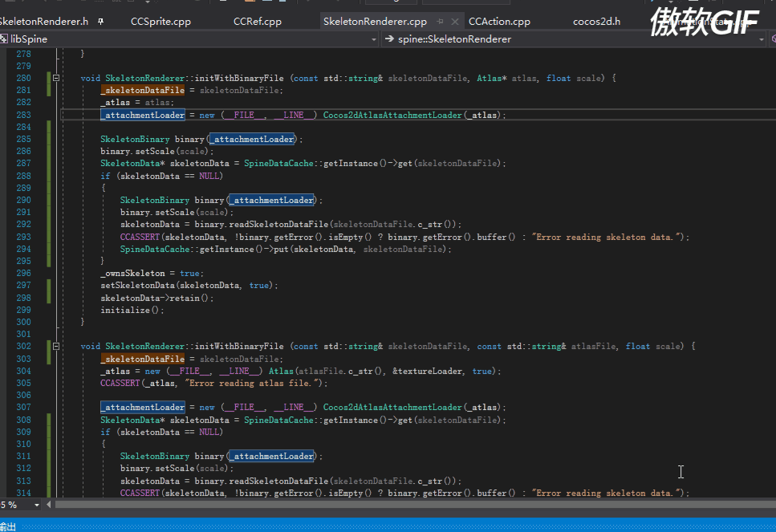The width and height of the screenshot is (776, 532).
Task: Click line number 301
Action: 23,334
